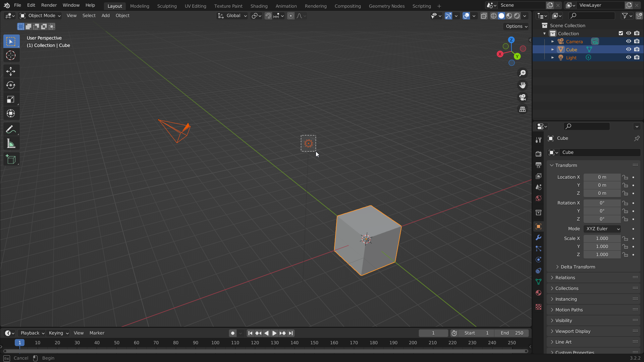
Task: Open the Modifier properties wrench tab
Action: pos(538,238)
